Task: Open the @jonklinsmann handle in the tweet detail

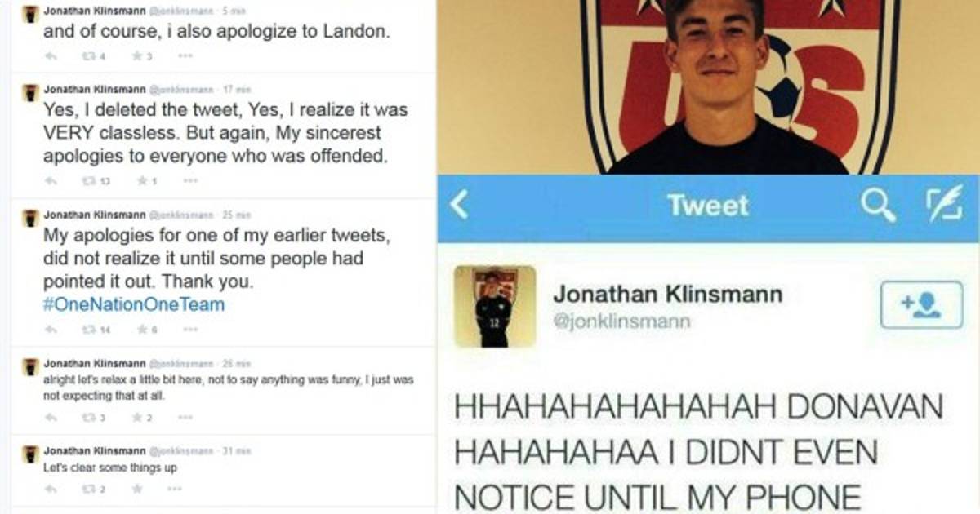Action: tap(622, 321)
